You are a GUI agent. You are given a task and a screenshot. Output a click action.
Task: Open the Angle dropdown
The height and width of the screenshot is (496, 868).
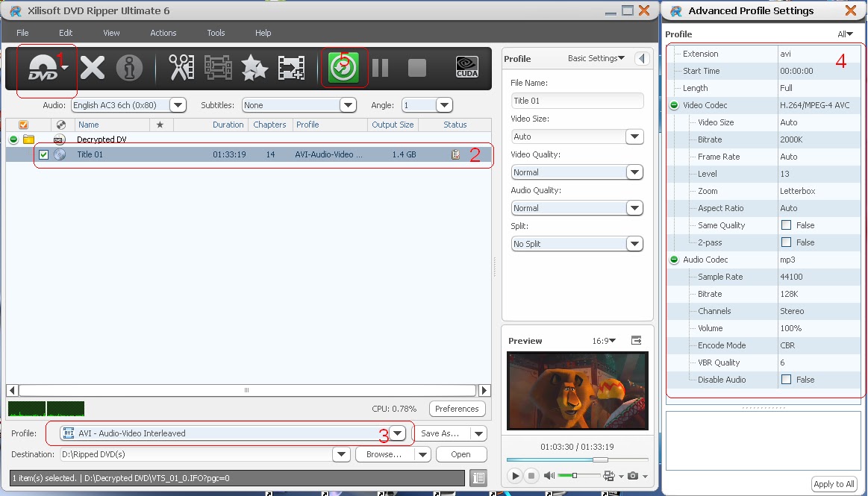(x=445, y=105)
